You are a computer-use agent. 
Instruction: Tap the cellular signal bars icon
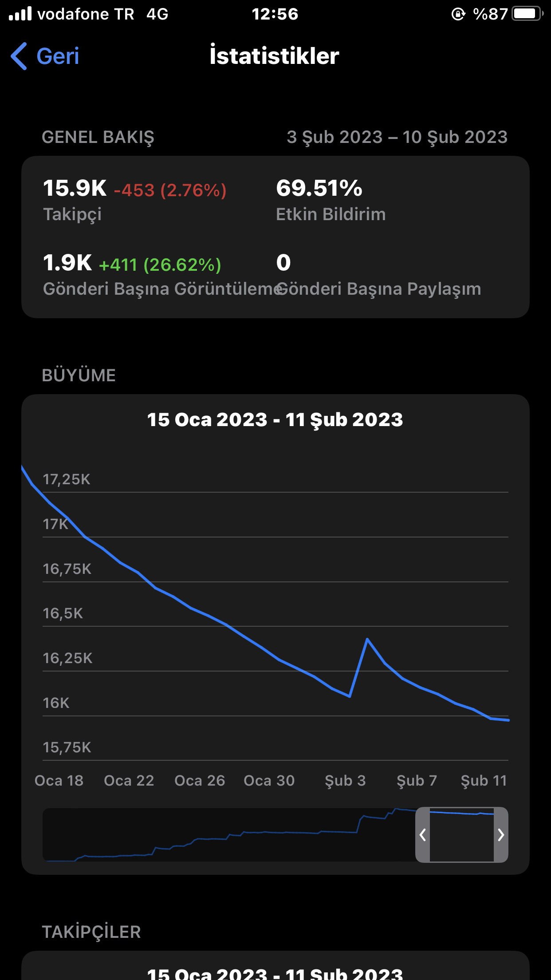click(20, 14)
